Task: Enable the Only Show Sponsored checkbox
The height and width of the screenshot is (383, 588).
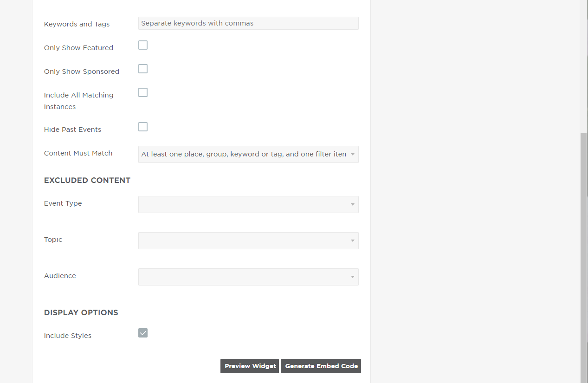Action: point(142,68)
